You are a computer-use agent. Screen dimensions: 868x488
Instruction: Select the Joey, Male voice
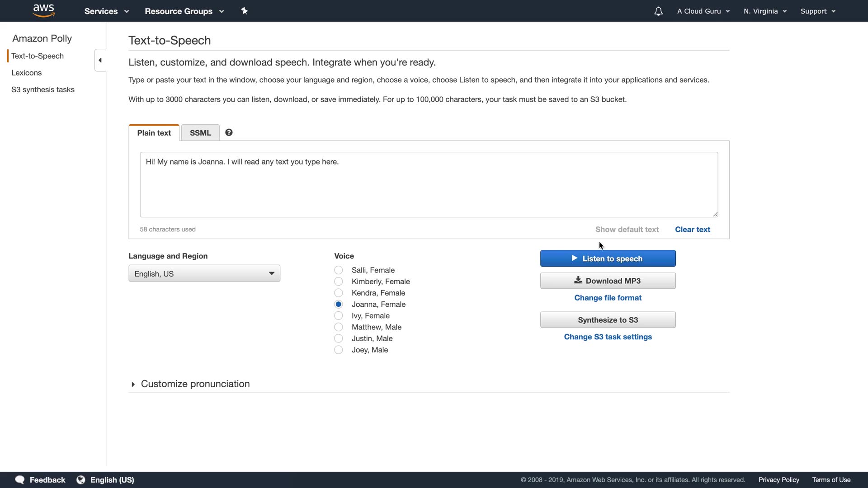click(339, 350)
